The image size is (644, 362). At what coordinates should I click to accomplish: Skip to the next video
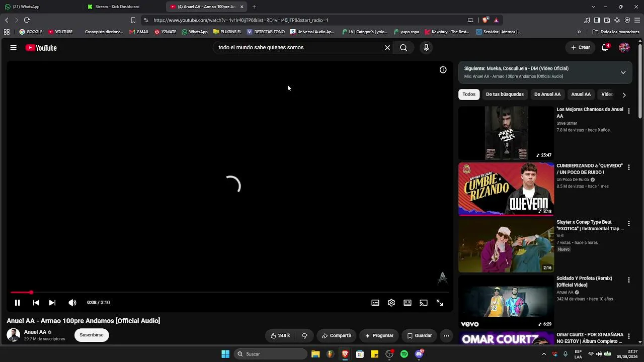pyautogui.click(x=52, y=303)
